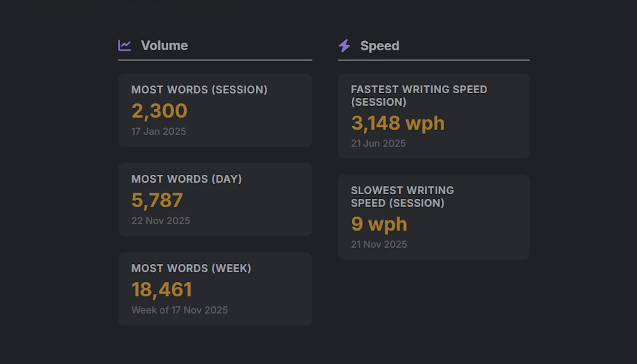Open the Most Words (Week) record card

coord(215,288)
